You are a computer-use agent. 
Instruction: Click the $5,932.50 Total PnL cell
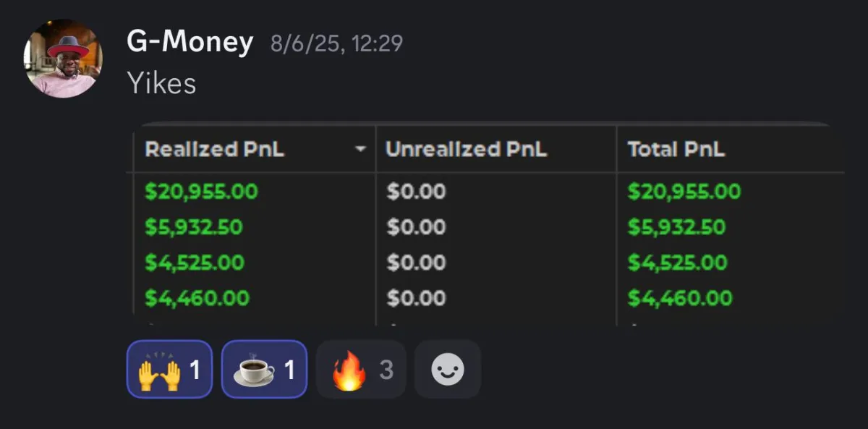tap(677, 227)
